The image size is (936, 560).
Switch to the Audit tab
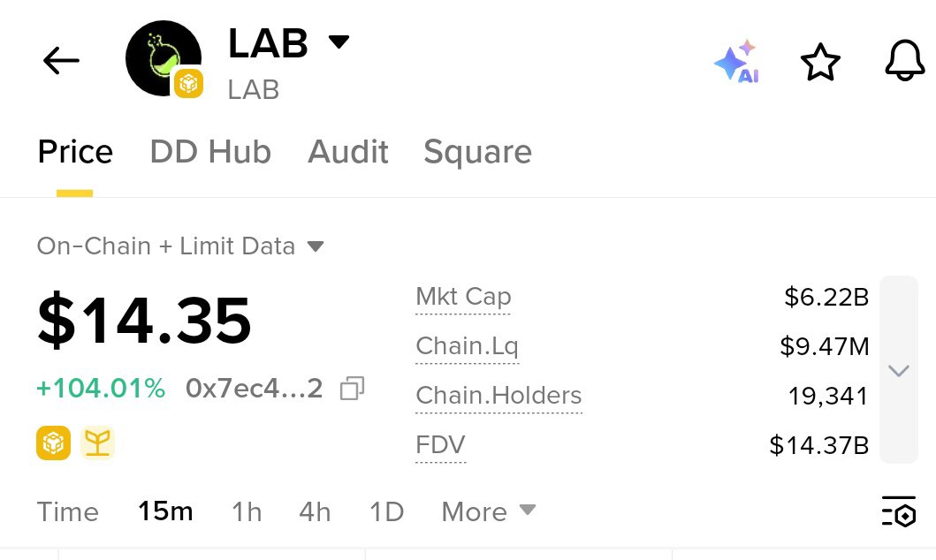348,151
